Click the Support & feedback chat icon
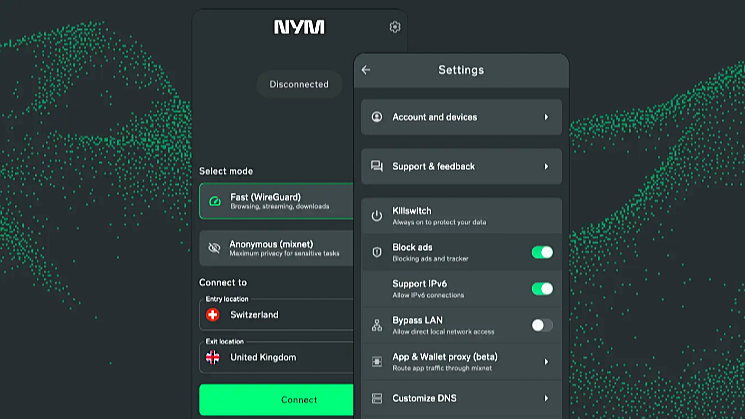Image resolution: width=745 pixels, height=419 pixels. (377, 166)
